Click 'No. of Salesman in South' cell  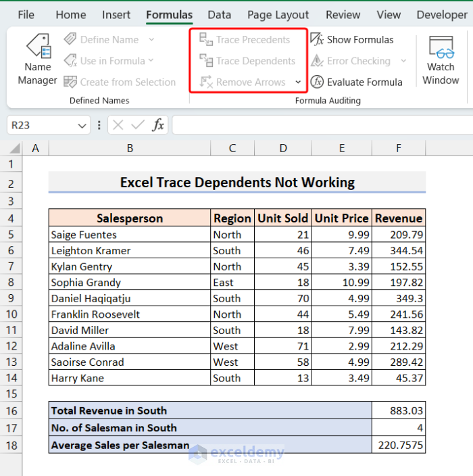(x=210, y=428)
